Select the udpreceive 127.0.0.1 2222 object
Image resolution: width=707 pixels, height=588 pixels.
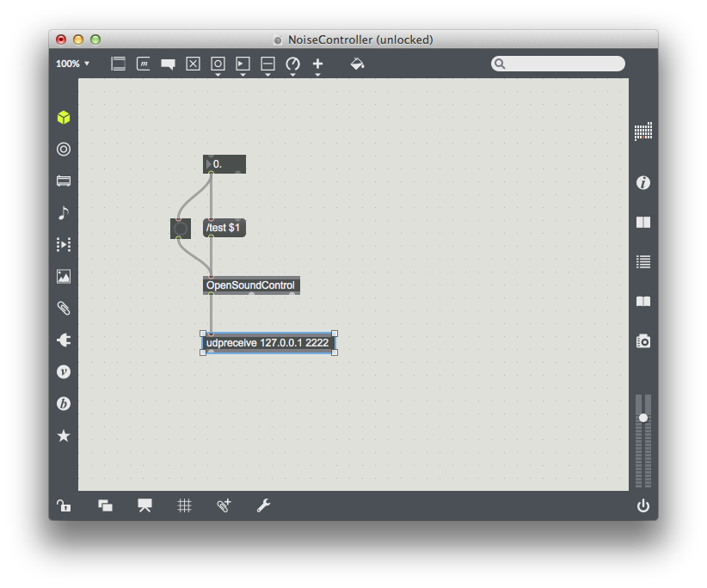coord(268,343)
